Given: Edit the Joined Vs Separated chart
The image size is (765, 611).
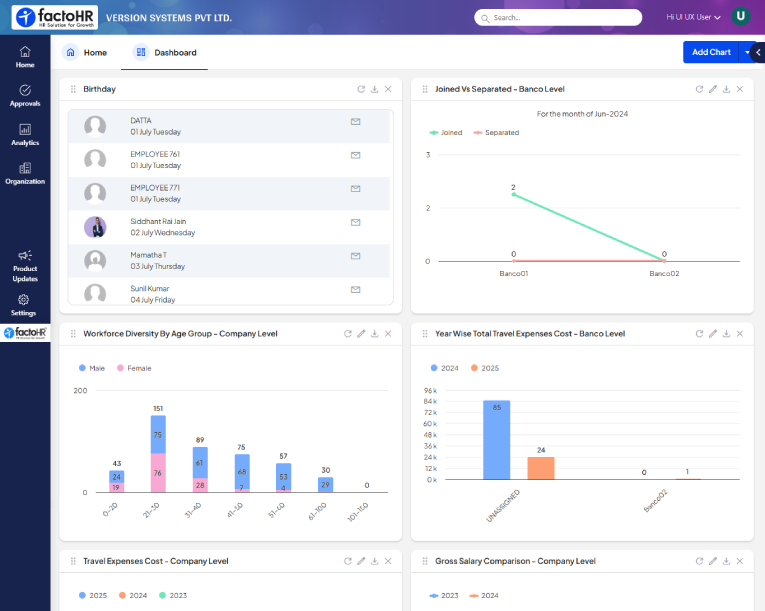Looking at the screenshot, I should pyautogui.click(x=712, y=89).
